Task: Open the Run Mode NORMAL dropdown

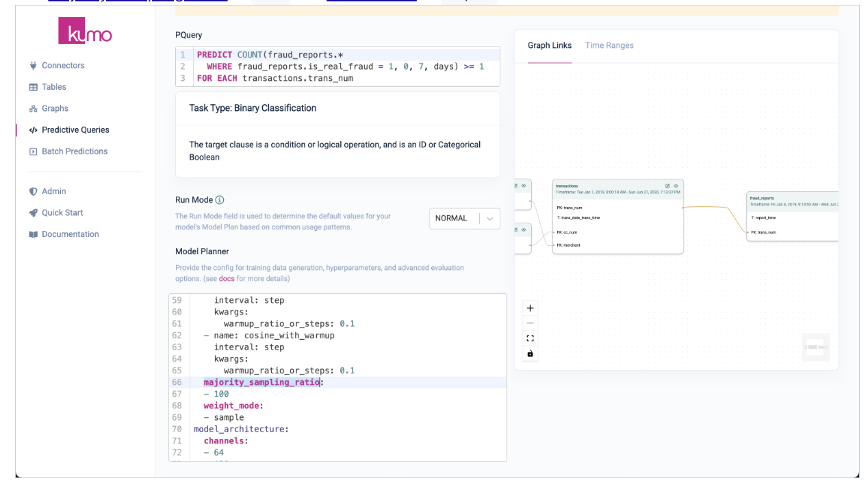Action: [x=452, y=219]
